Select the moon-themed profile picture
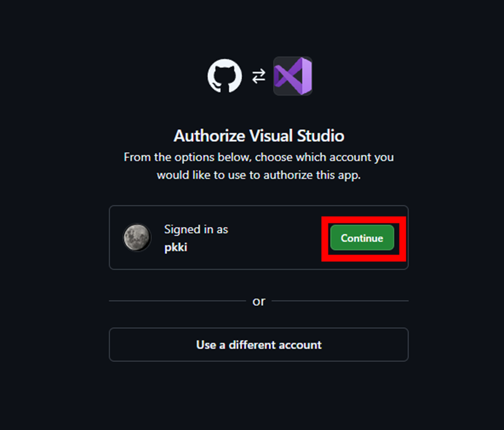 tap(137, 238)
